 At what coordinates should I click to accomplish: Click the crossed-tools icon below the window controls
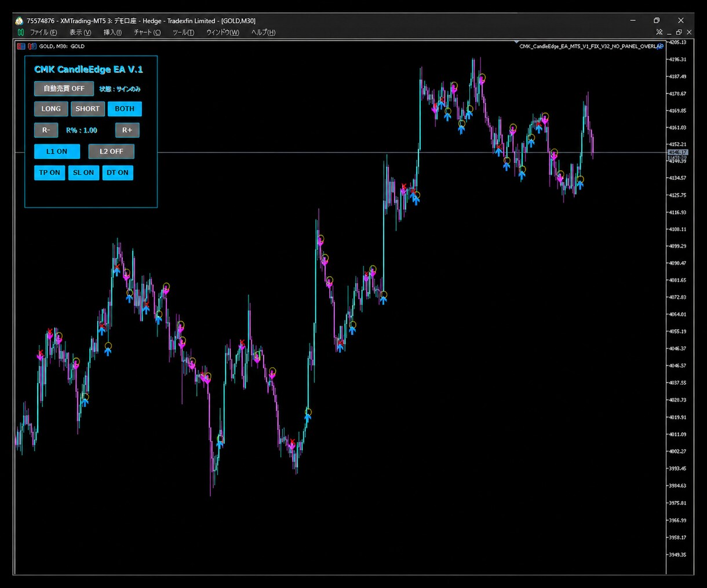659,32
